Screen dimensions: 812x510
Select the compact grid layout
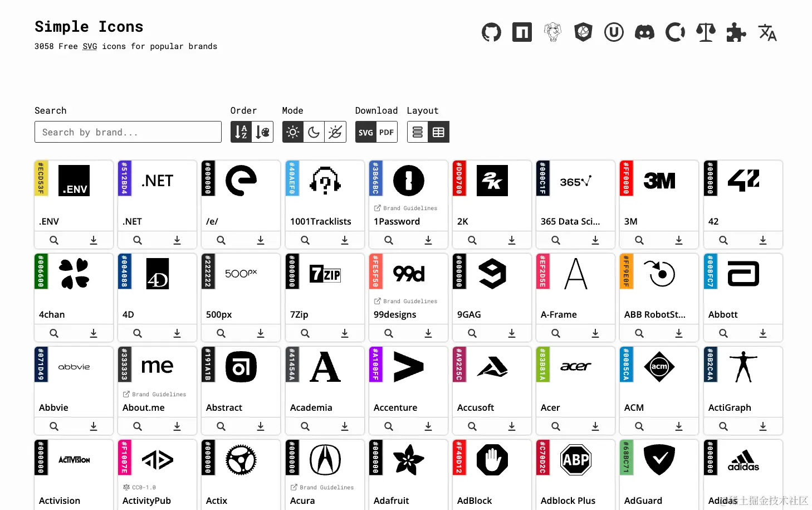[439, 132]
